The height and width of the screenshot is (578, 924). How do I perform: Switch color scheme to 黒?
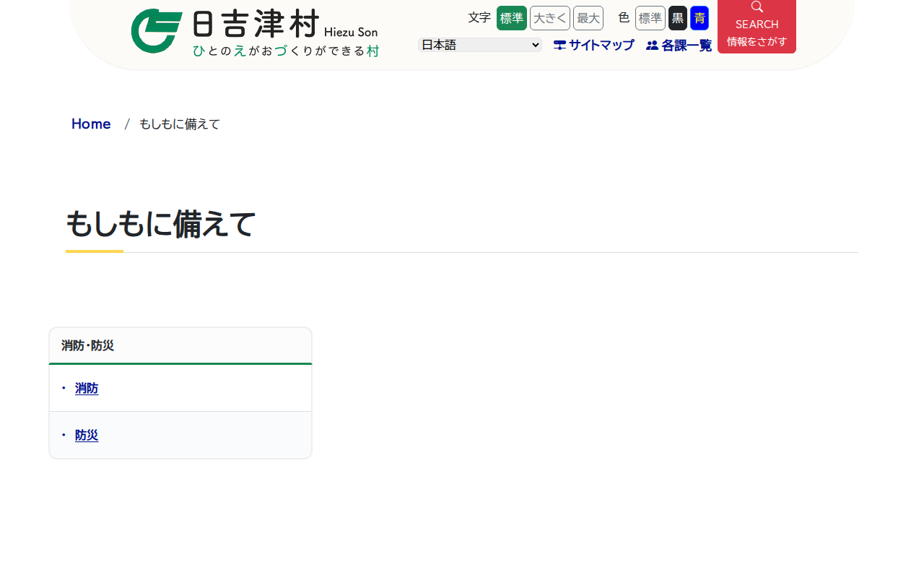coord(678,18)
